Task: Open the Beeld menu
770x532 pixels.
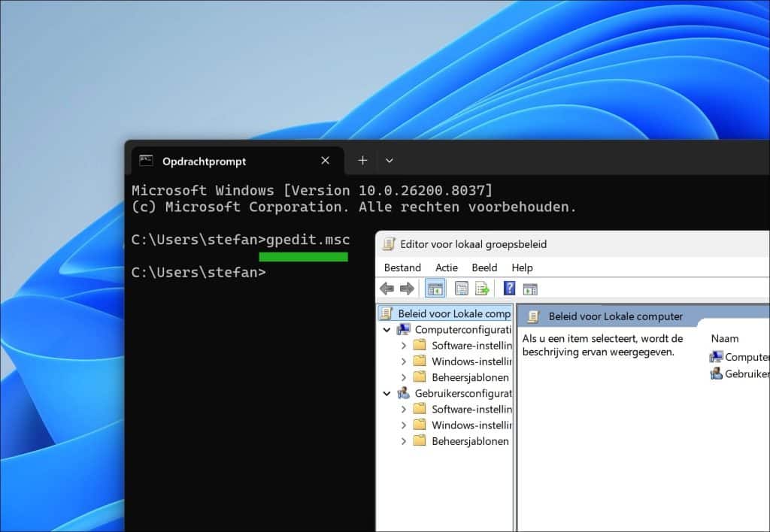Action: point(484,268)
